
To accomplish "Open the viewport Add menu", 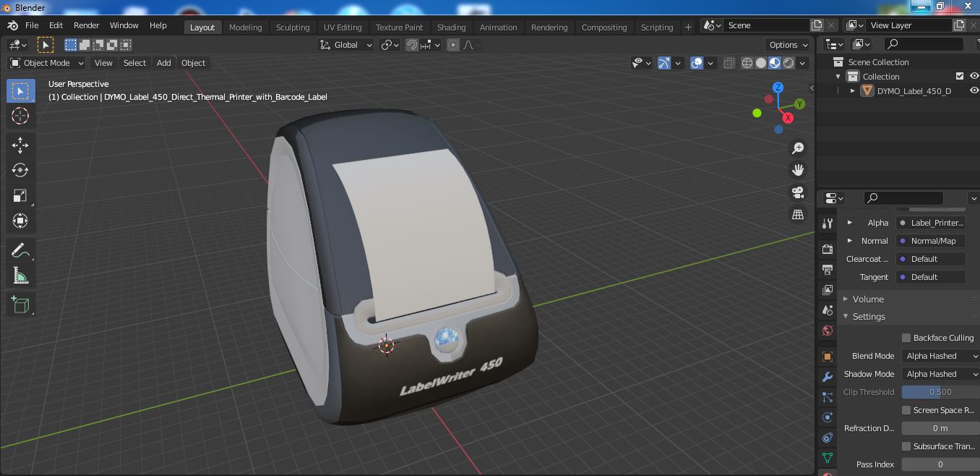I will pyautogui.click(x=164, y=63).
